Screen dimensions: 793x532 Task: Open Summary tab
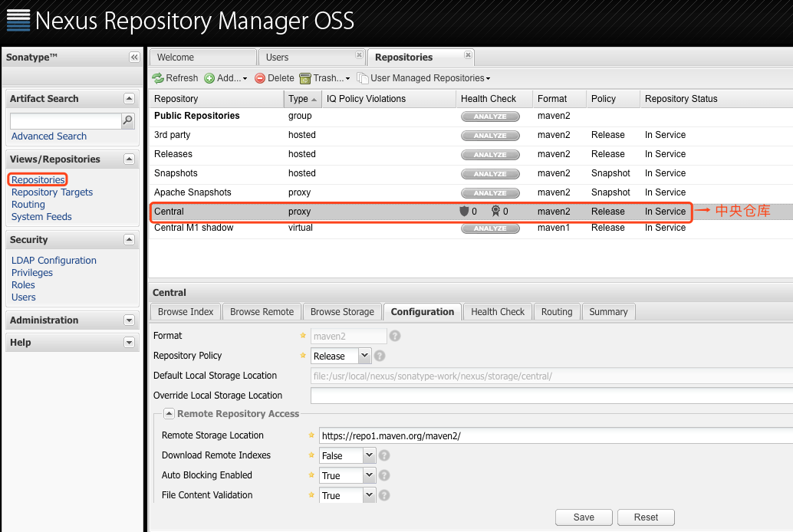coord(608,311)
